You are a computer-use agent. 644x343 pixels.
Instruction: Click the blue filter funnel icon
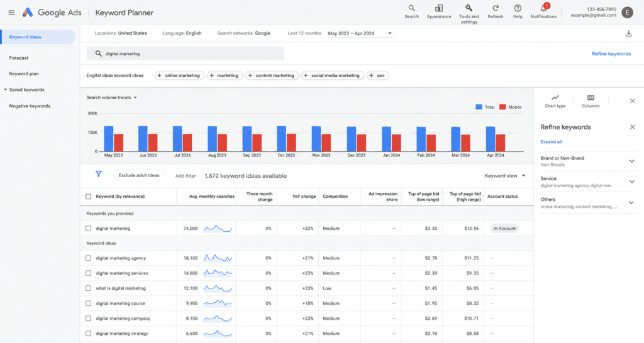click(99, 174)
